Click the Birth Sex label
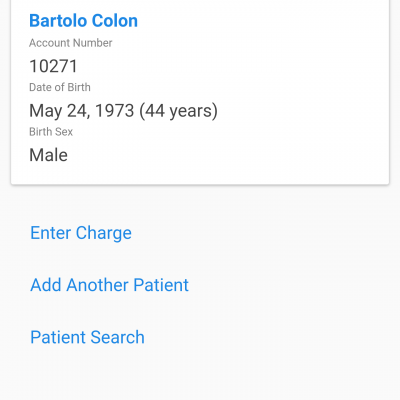This screenshot has height=400, width=400. point(51,132)
